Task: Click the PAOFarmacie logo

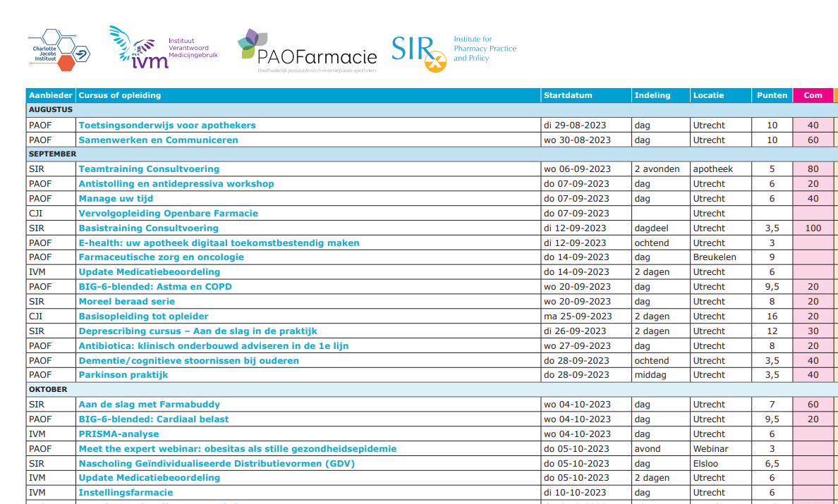Action: [308, 51]
